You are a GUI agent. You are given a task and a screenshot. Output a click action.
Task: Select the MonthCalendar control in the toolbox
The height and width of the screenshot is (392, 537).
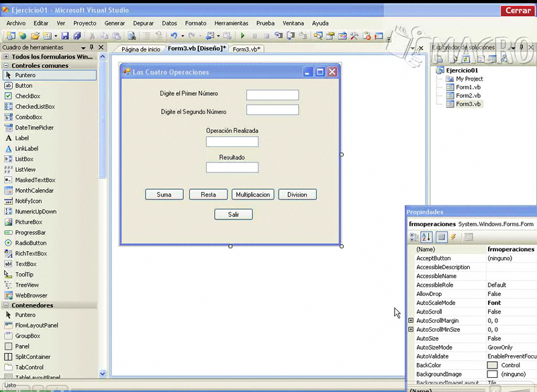pos(34,191)
